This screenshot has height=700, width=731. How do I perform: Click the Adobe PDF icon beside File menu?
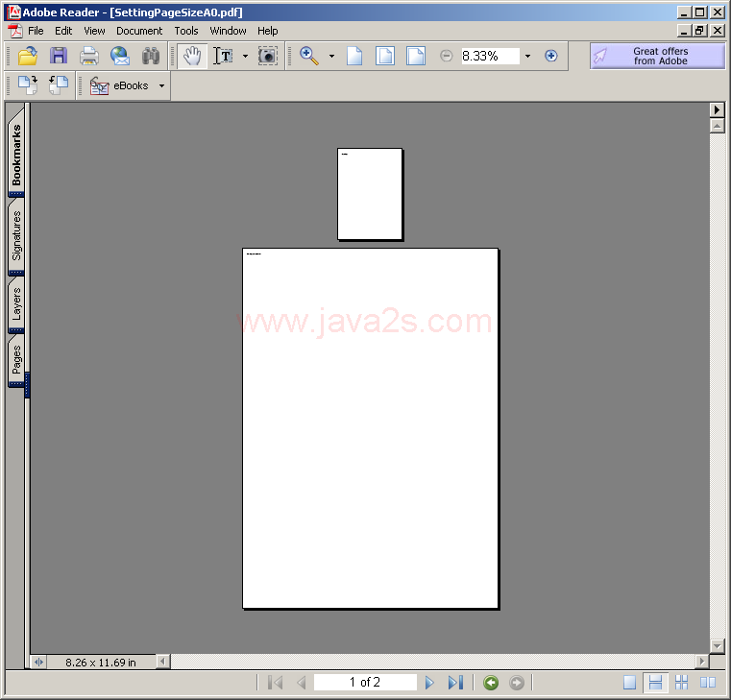(x=15, y=31)
